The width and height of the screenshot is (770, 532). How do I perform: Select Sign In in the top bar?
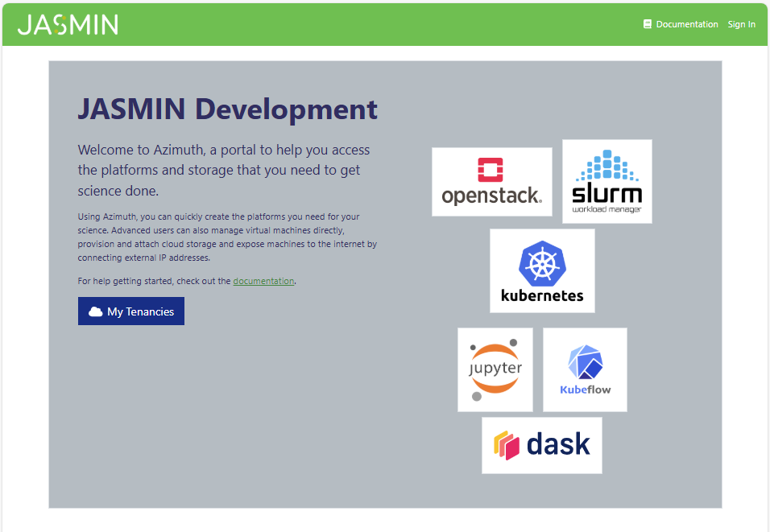[741, 24]
